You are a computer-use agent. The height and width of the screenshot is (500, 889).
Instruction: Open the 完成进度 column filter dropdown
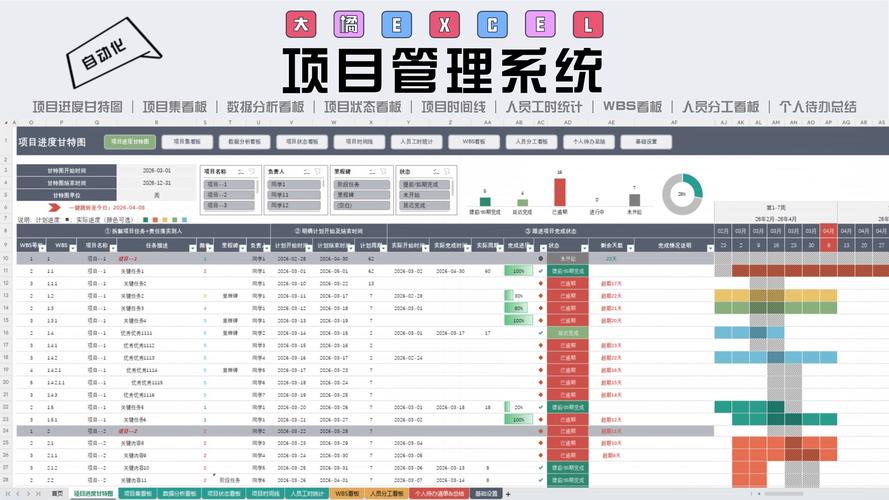pos(530,248)
